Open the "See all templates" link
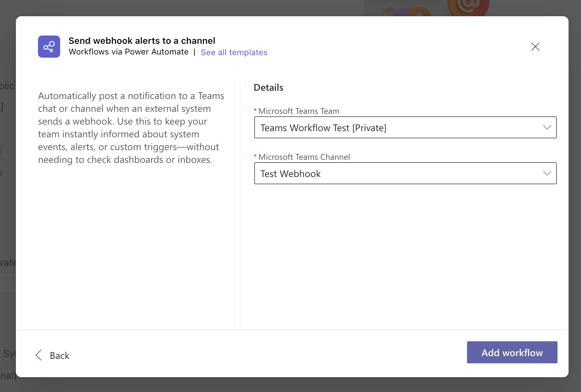This screenshot has width=581, height=392. coord(234,52)
